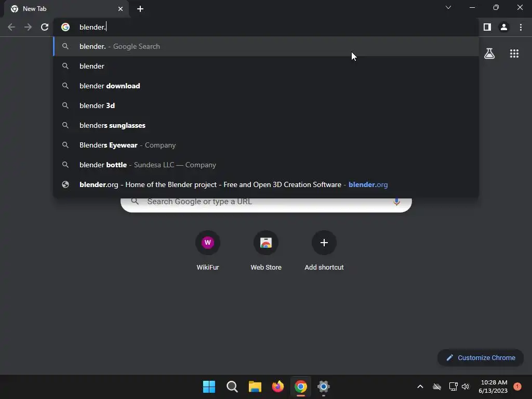The image size is (532, 399).
Task: Open the Google apps grid icon
Action: pos(514,54)
